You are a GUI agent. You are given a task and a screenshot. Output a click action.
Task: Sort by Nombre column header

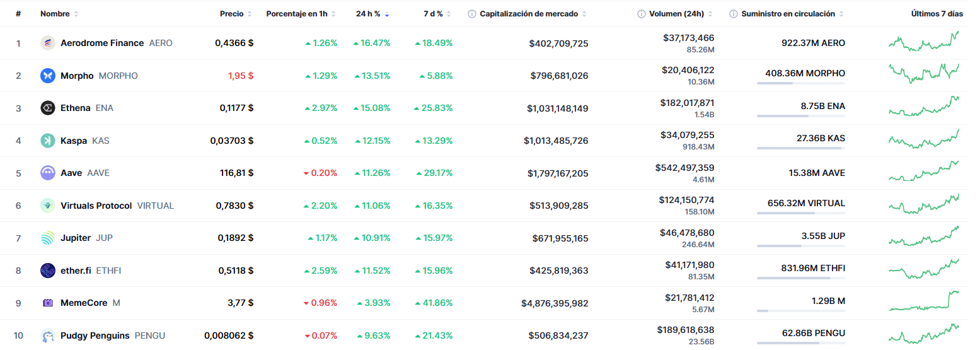(x=55, y=14)
